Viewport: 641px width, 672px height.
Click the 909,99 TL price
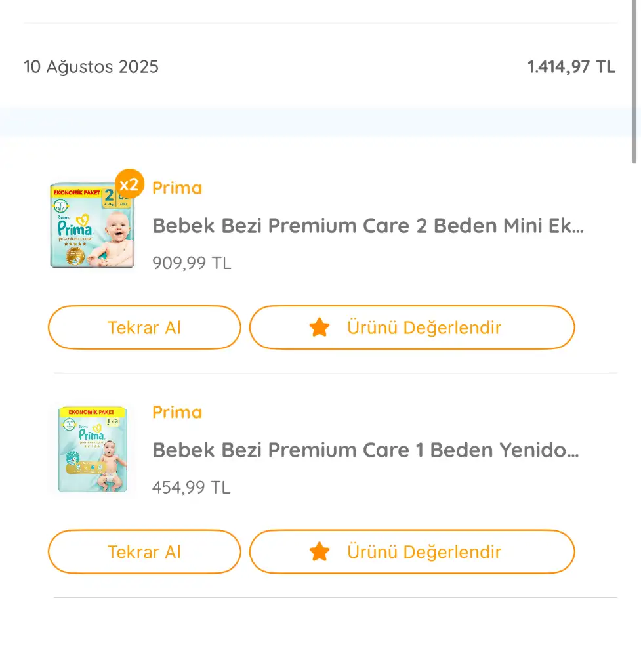click(x=192, y=263)
